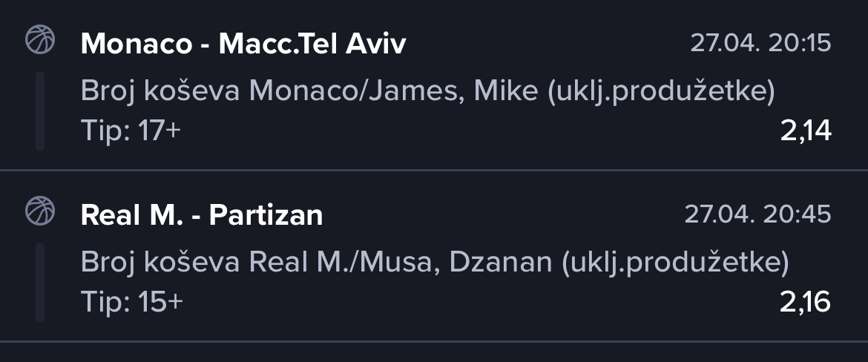Click the divider line between the two bets
The height and width of the screenshot is (362, 868).
pos(434,171)
